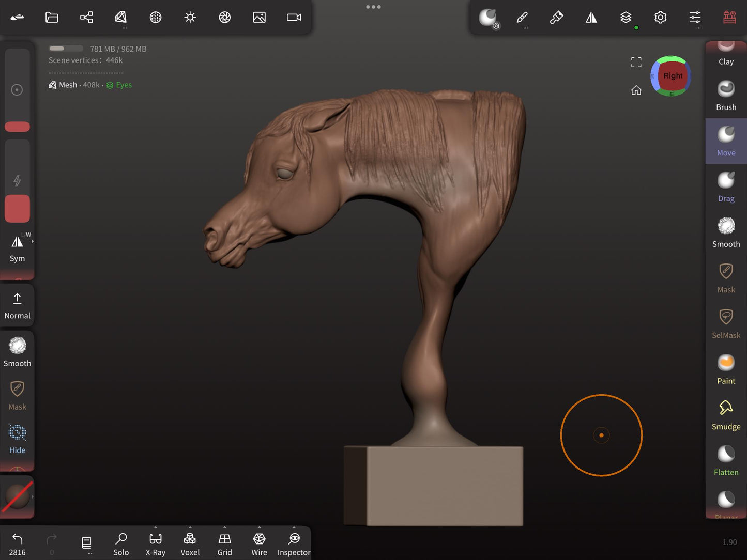Expand the Inspector options

pos(294,528)
